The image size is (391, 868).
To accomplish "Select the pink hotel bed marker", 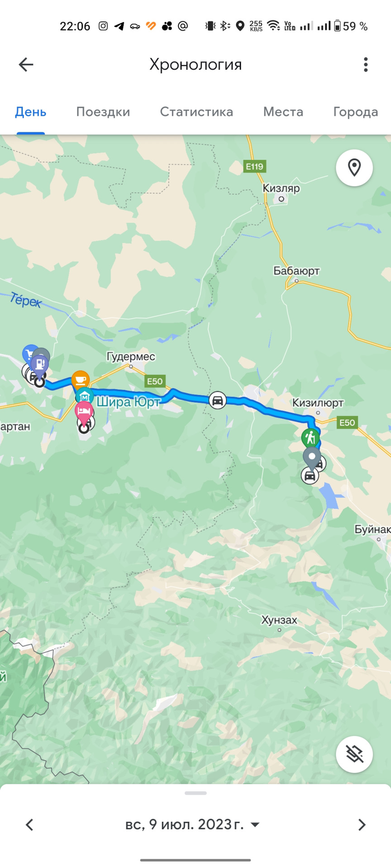I will pos(84,411).
